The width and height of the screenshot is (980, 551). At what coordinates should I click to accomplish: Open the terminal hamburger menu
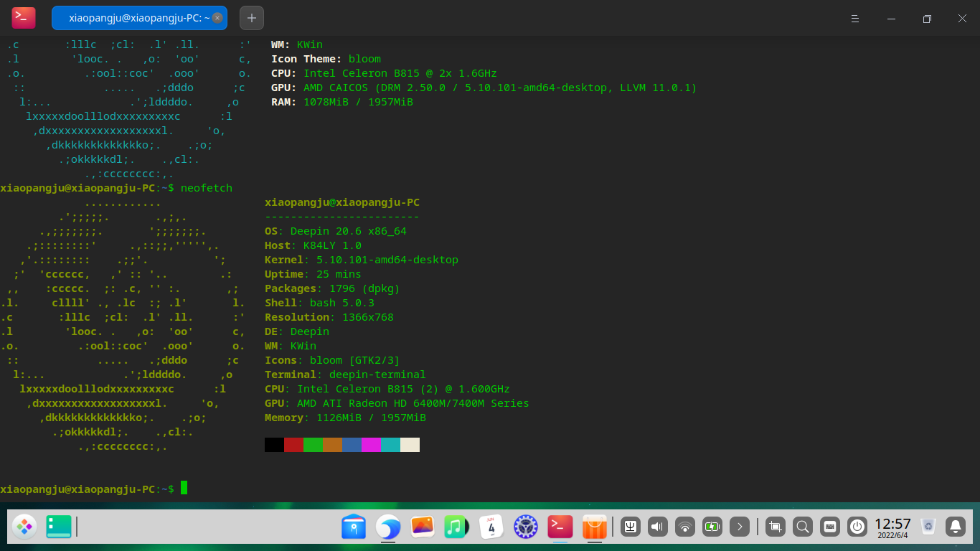[x=854, y=18]
